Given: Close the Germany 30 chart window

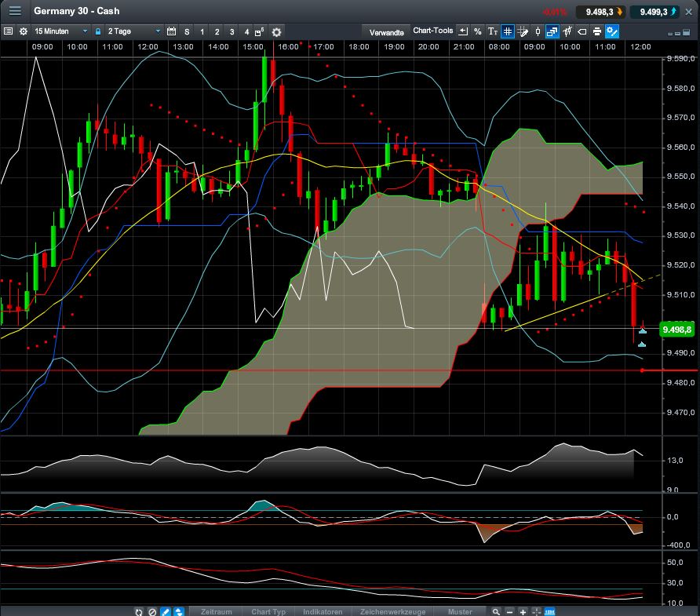Looking at the screenshot, I should 689,12.
